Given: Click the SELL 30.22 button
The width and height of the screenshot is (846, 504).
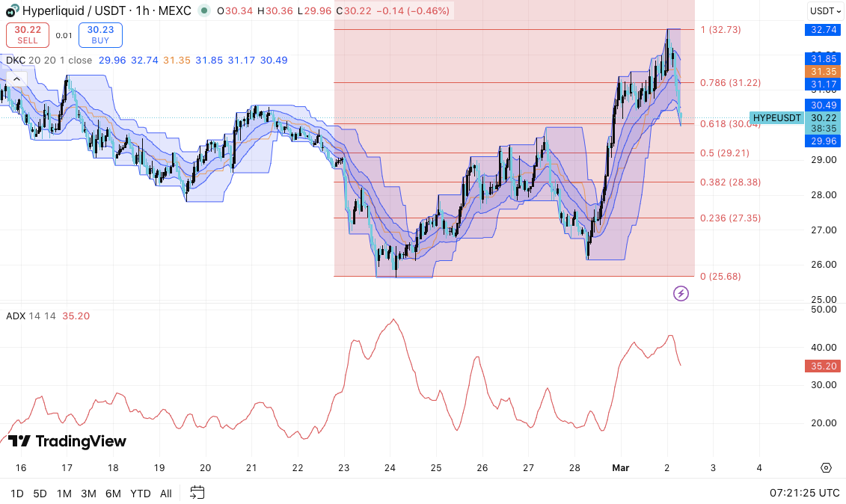Looking at the screenshot, I should coord(28,35).
